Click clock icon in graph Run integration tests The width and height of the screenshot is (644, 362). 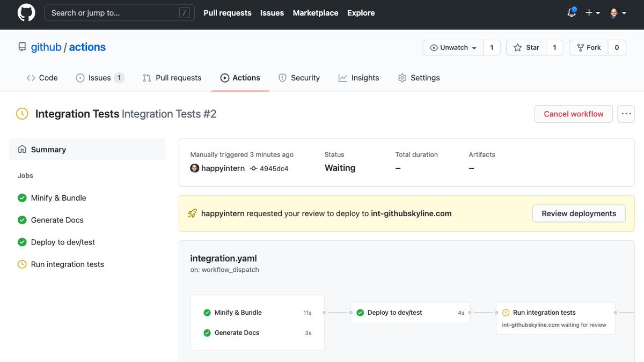tap(506, 313)
